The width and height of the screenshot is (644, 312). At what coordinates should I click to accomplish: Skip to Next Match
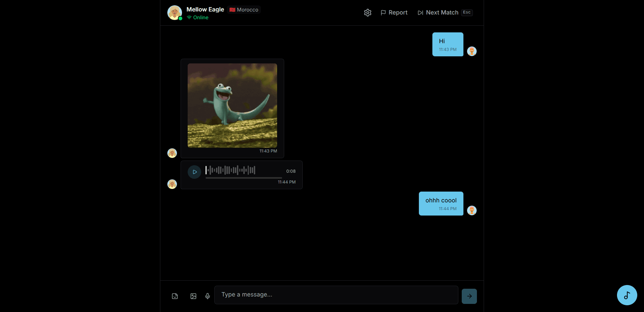(445, 12)
